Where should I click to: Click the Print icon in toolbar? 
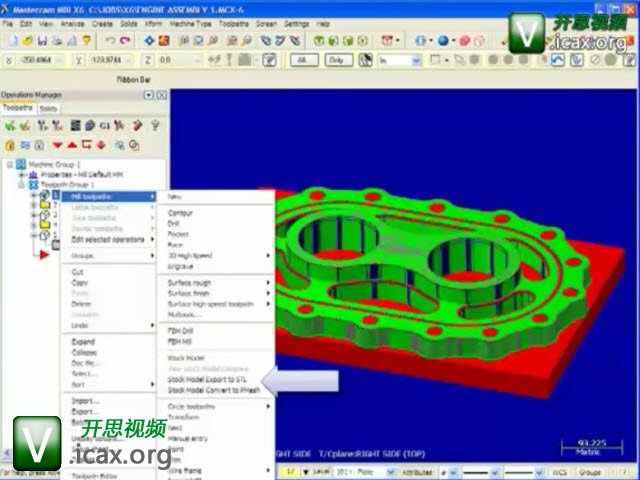[57, 40]
